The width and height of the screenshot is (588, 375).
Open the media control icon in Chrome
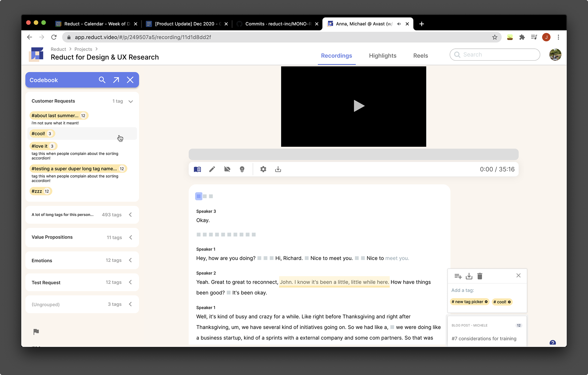pyautogui.click(x=534, y=37)
